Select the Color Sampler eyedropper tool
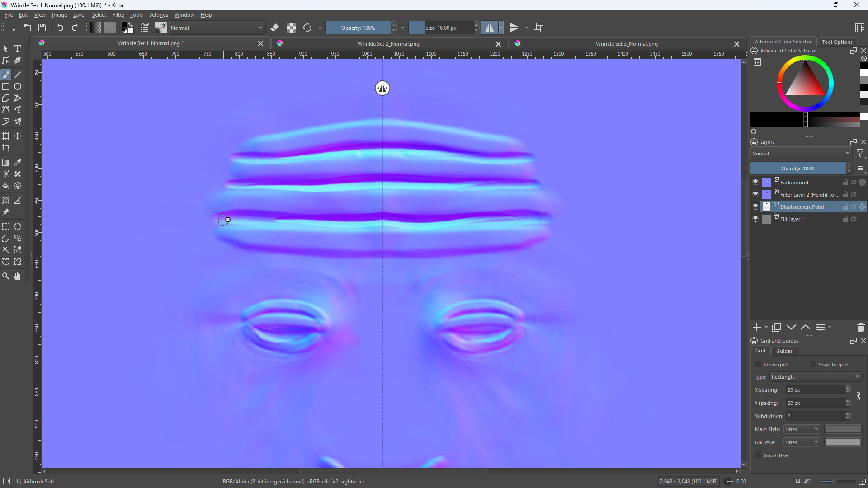 (18, 162)
